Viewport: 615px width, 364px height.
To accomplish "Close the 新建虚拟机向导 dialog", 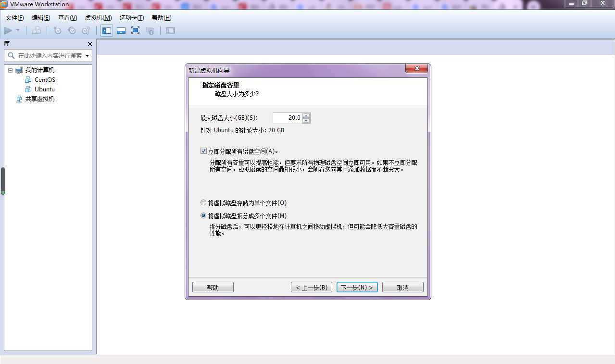I will click(417, 69).
